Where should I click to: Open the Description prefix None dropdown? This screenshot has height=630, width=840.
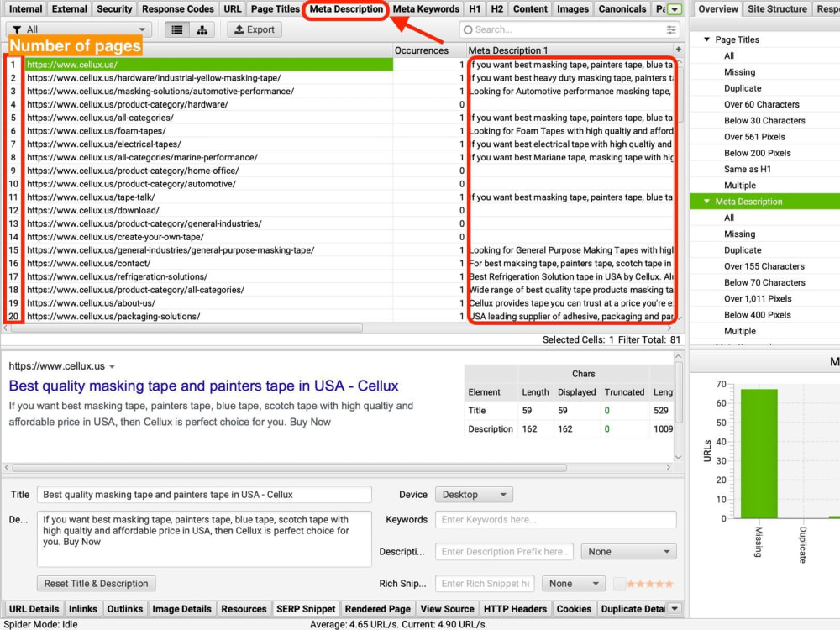[628, 552]
